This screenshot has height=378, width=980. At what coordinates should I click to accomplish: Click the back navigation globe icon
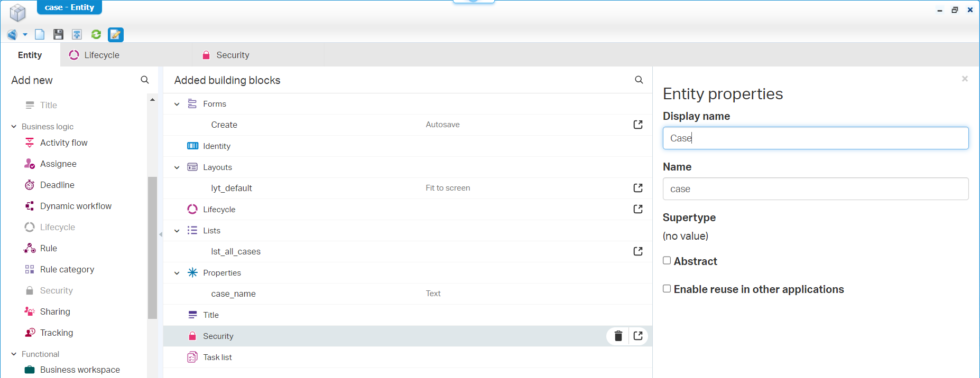point(12,35)
